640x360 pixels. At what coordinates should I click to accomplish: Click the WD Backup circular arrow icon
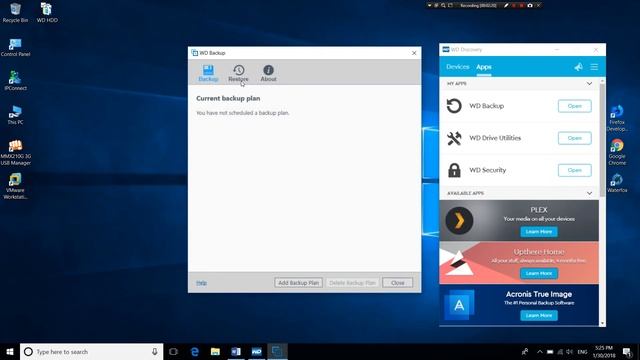[x=454, y=106]
